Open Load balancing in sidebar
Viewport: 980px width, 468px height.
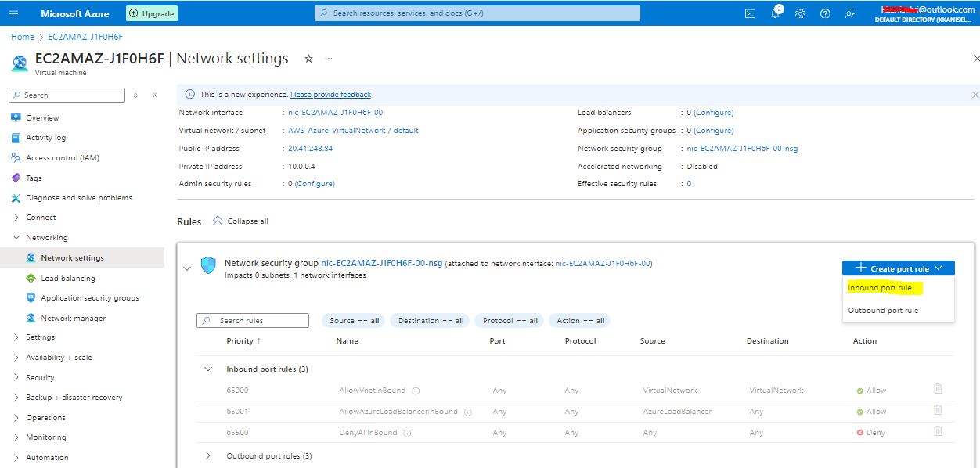click(x=68, y=278)
